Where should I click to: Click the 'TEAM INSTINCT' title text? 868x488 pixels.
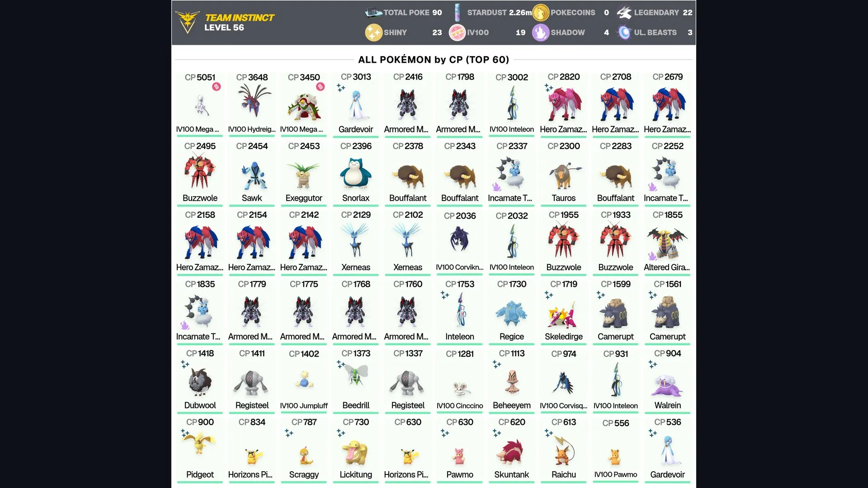click(x=240, y=18)
